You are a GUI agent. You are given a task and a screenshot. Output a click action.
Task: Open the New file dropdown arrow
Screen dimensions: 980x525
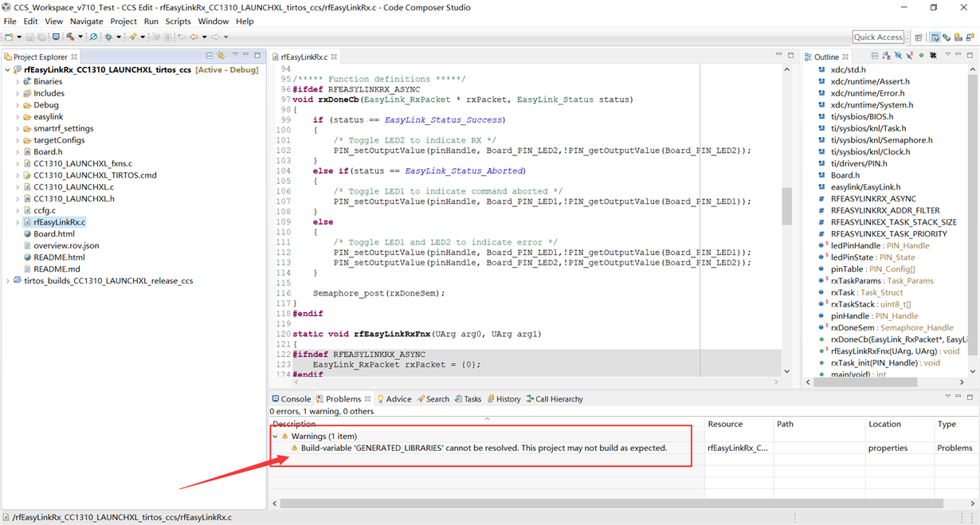click(x=18, y=37)
